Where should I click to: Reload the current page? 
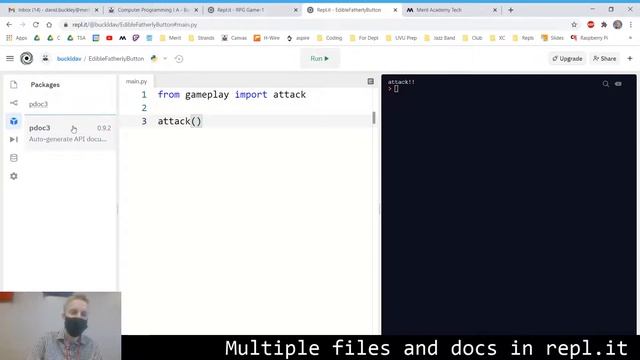(x=36, y=25)
